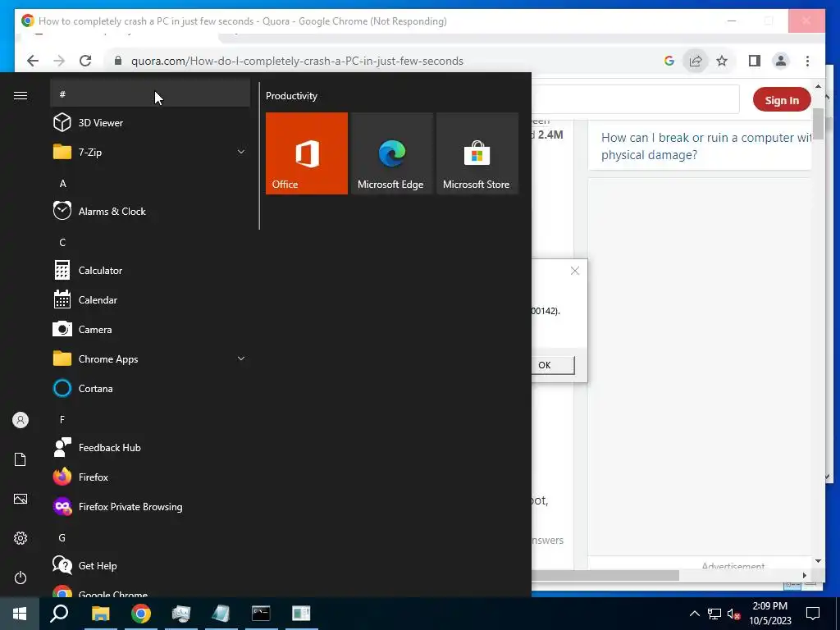Switch to Chrome on the taskbar
Viewport: 840px width, 630px height.
pyautogui.click(x=141, y=614)
